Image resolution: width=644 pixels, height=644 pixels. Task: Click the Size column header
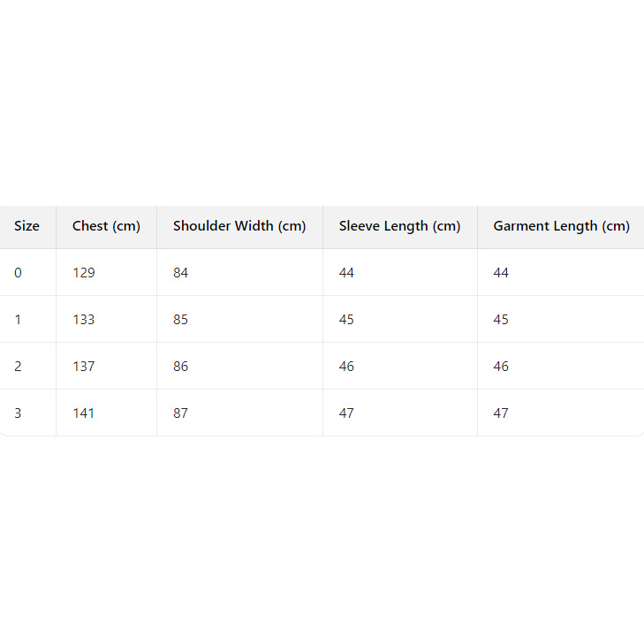point(27,226)
